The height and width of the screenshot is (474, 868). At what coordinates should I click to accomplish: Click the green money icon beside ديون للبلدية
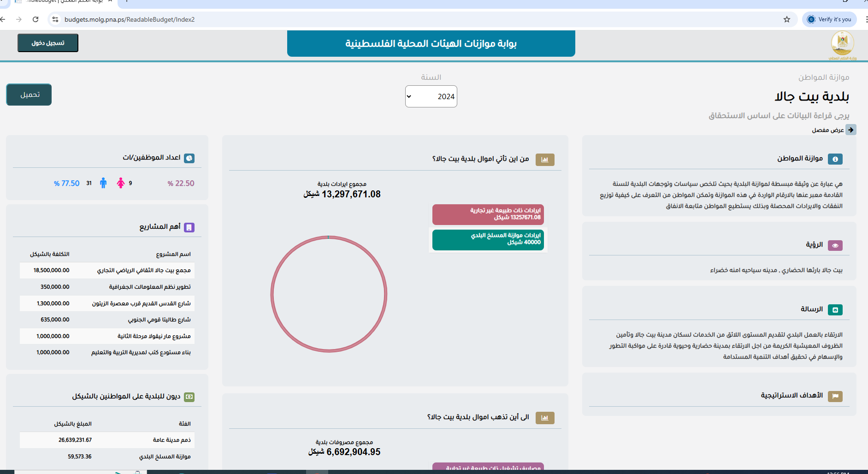[x=189, y=397]
